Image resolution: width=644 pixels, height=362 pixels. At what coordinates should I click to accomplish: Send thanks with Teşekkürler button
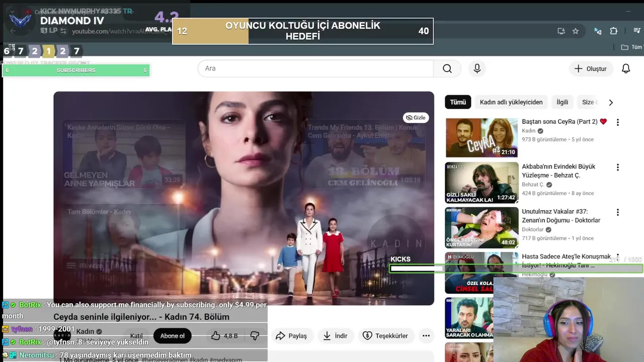pos(386,336)
